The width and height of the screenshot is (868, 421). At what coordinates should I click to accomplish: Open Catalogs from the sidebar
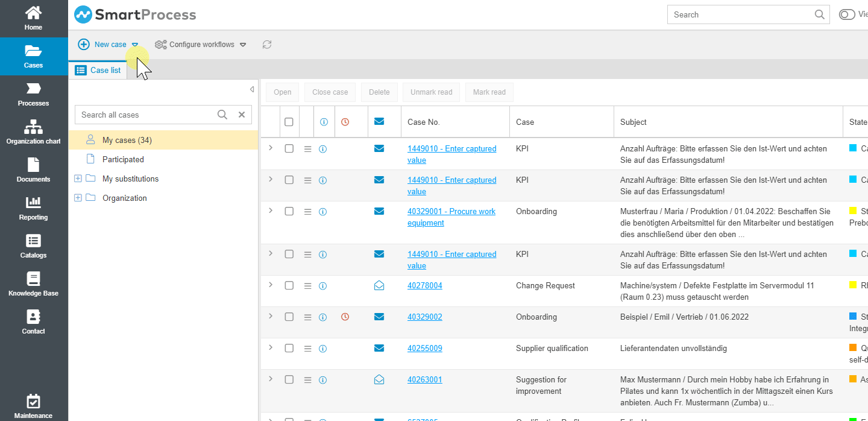click(x=33, y=245)
